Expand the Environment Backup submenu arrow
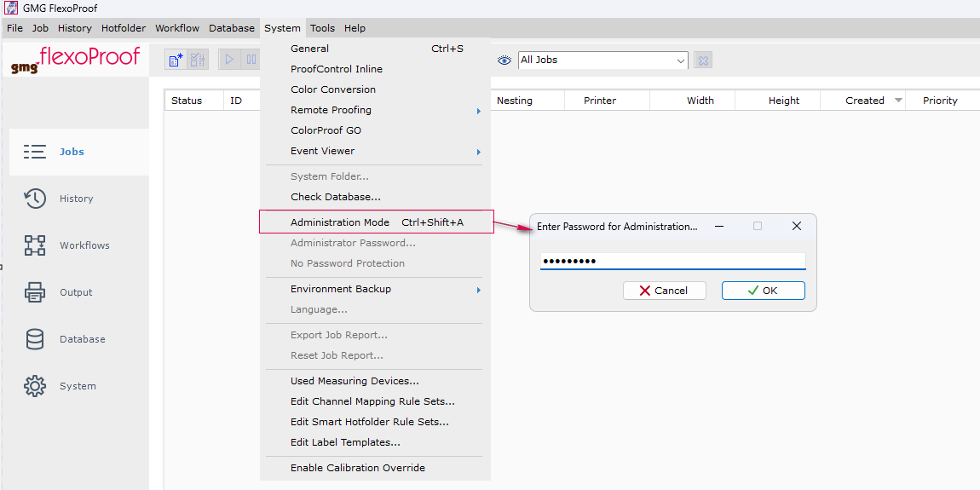The image size is (980, 490). tap(479, 290)
